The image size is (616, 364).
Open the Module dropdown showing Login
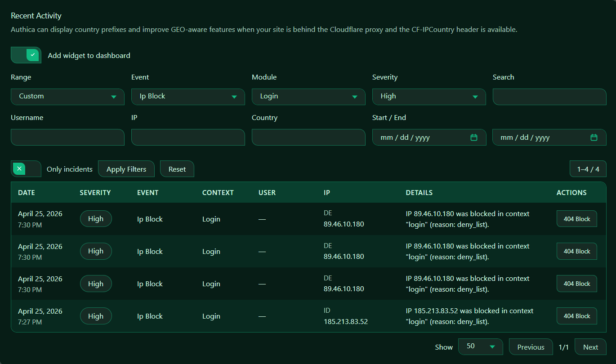click(308, 97)
